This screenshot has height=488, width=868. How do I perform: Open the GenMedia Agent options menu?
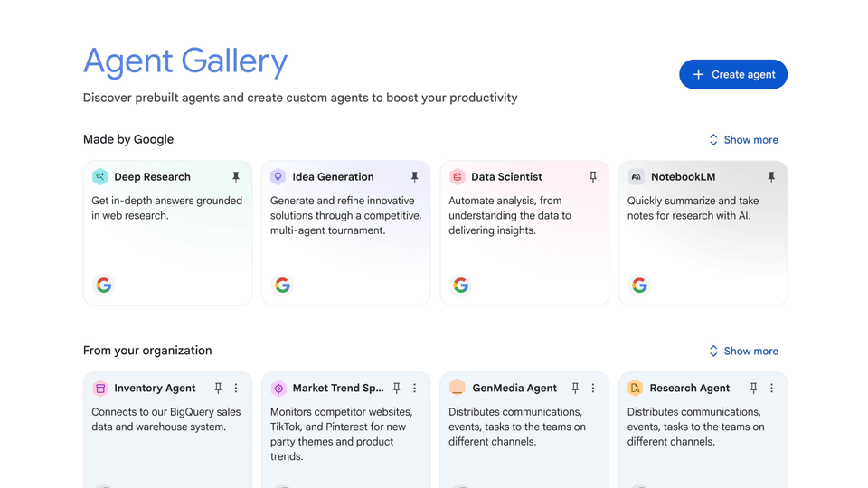click(x=593, y=389)
